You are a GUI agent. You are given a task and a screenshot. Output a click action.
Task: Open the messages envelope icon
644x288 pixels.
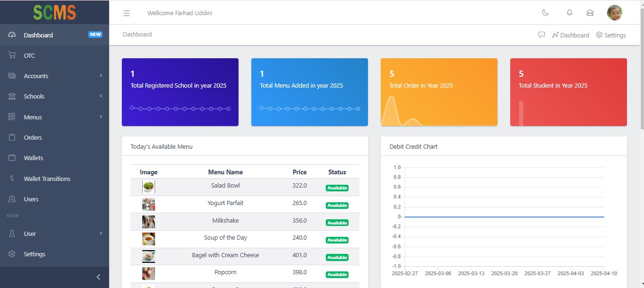(590, 13)
